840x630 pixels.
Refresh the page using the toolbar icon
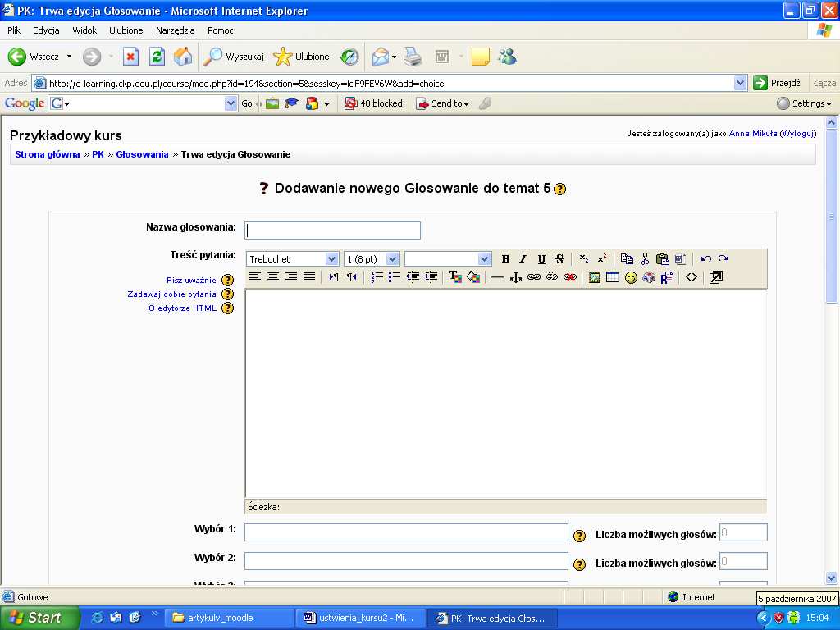click(x=157, y=57)
